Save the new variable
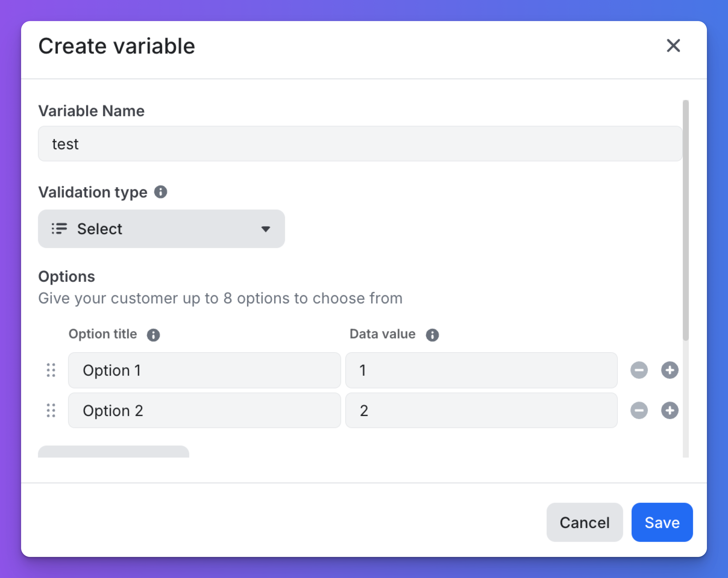Viewport: 728px width, 578px height. (x=662, y=522)
